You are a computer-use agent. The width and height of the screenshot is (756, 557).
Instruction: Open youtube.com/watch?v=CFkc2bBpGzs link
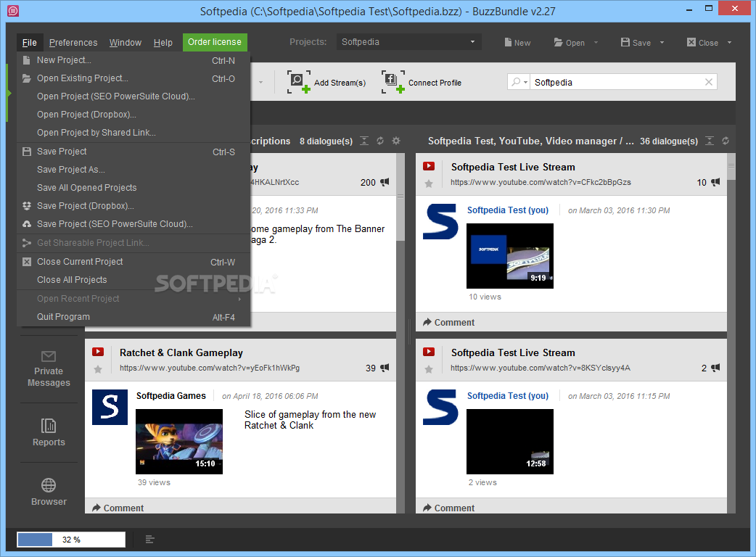[x=541, y=182]
